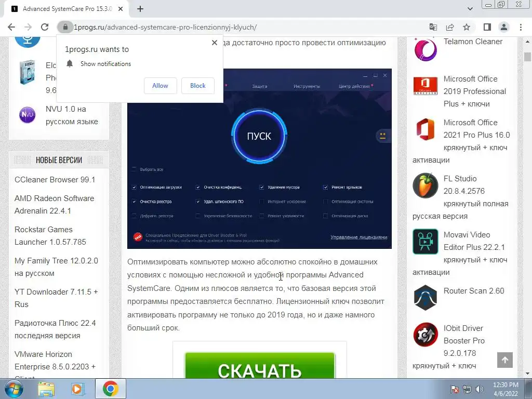Click the Router Scan icon
Image resolution: width=532 pixels, height=399 pixels.
[425, 298]
